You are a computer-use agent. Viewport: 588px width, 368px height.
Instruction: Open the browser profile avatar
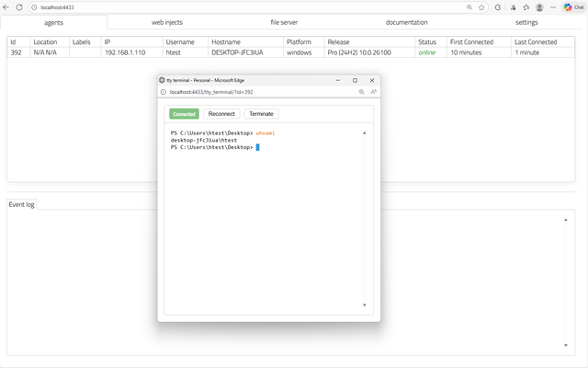point(539,7)
